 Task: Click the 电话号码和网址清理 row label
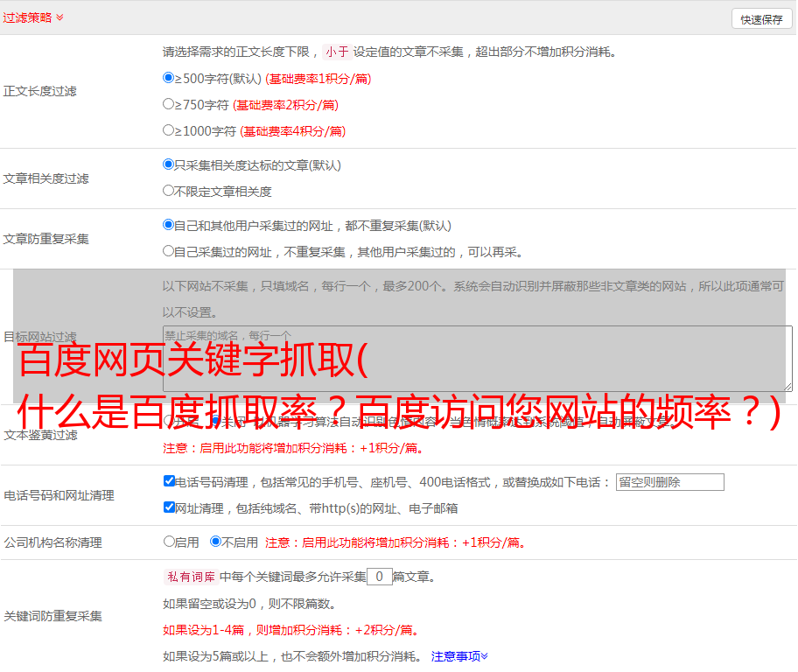[x=59, y=495]
